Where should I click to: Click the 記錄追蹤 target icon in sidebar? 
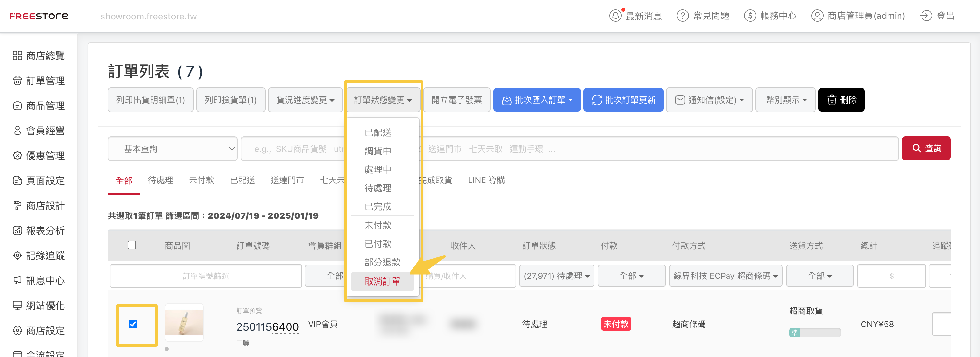(18, 255)
